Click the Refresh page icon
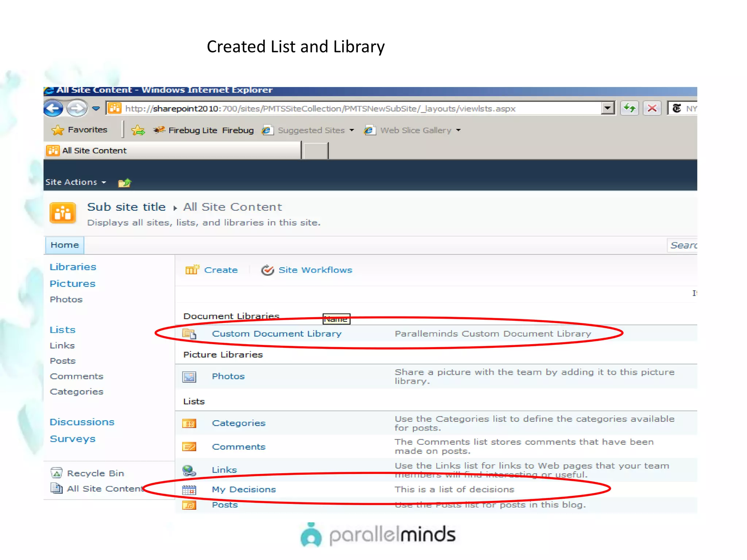The height and width of the screenshot is (560, 747). tap(630, 108)
